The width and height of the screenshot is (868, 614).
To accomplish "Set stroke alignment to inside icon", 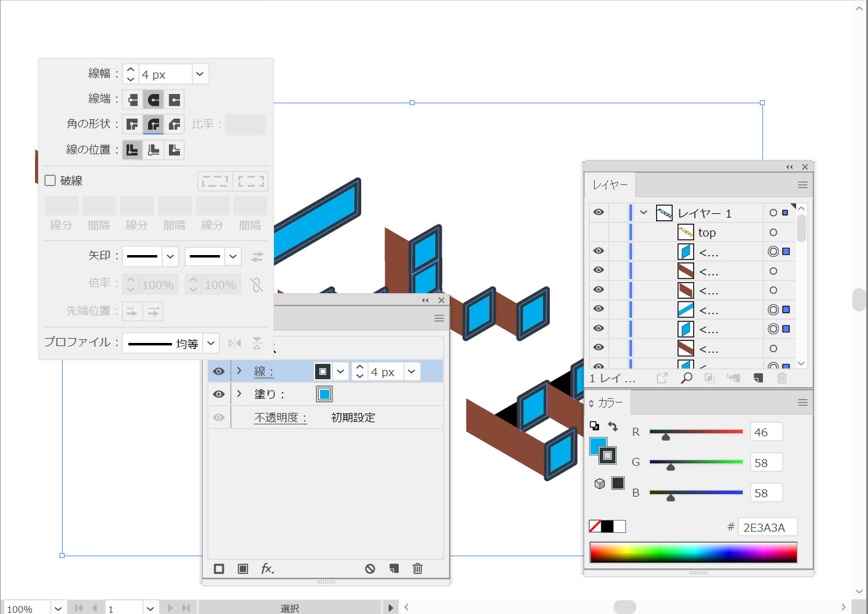I will (x=154, y=150).
